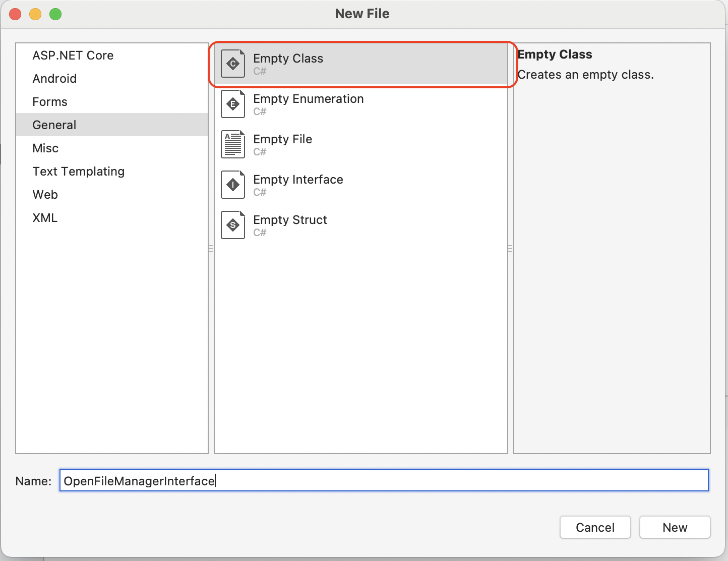Select the Empty Enumeration template label
Screen dimensions: 728x561
click(x=309, y=99)
